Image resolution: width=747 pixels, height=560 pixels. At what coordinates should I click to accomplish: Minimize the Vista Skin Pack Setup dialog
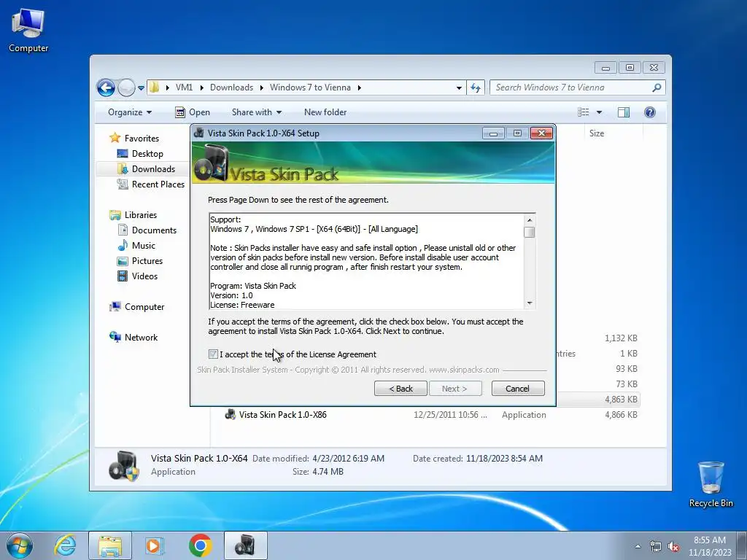coord(493,133)
